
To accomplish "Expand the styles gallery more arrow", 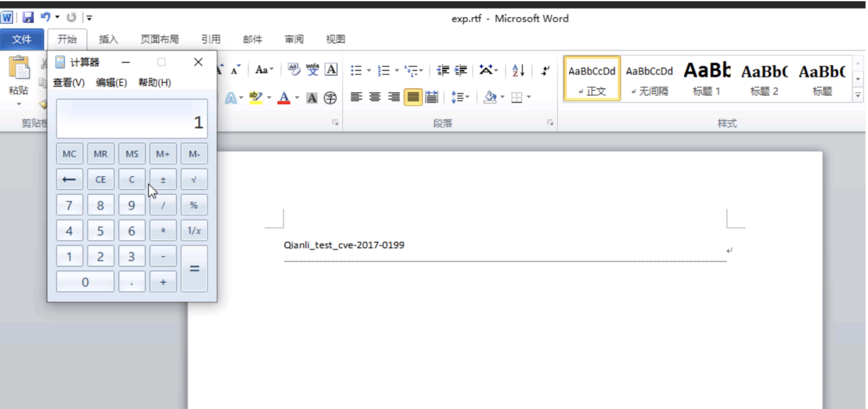I will coord(858,96).
